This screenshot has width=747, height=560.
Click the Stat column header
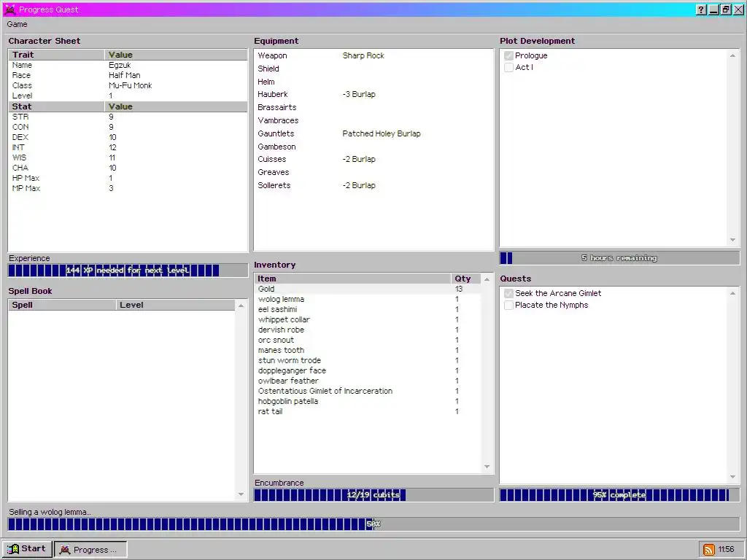[56, 106]
